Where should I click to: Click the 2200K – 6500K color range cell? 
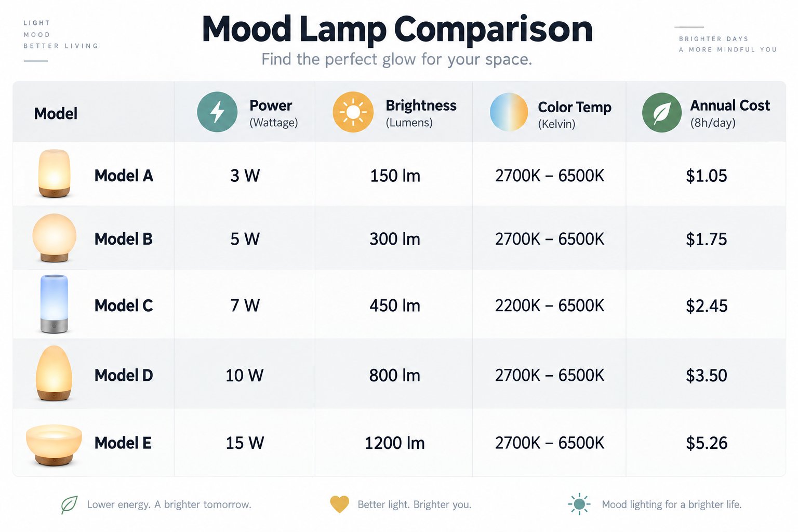(x=550, y=305)
